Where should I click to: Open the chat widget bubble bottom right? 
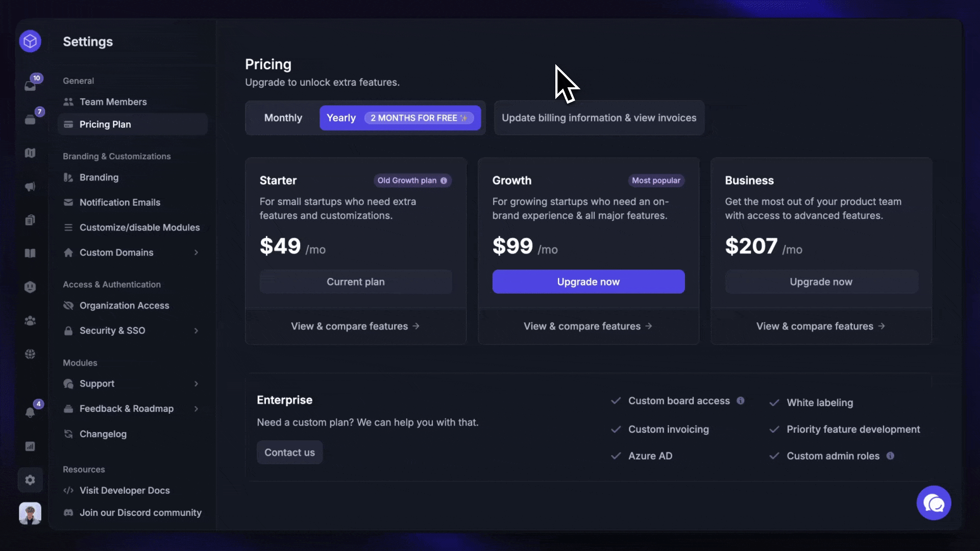coord(934,503)
